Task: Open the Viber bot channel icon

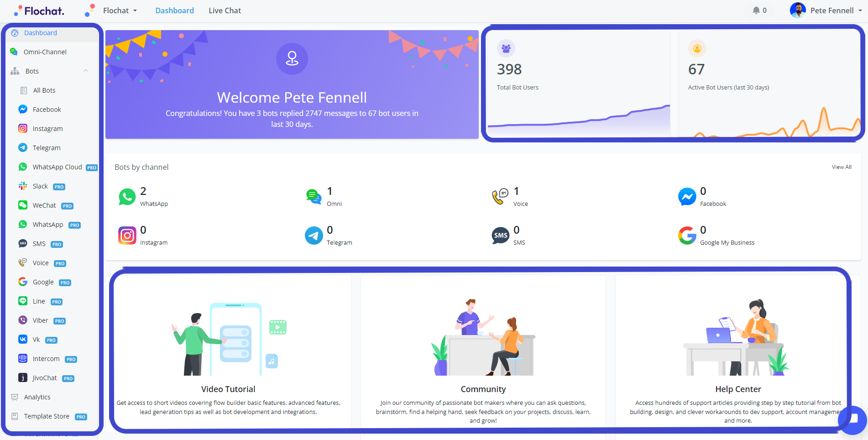Action: click(x=23, y=320)
